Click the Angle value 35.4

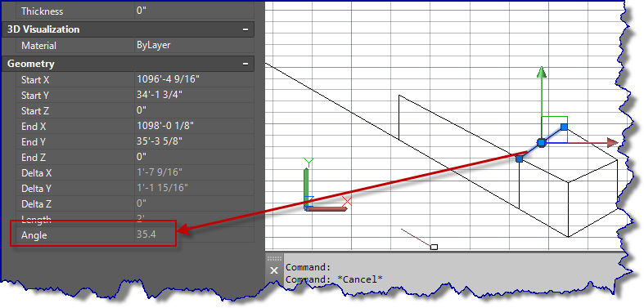click(146, 235)
